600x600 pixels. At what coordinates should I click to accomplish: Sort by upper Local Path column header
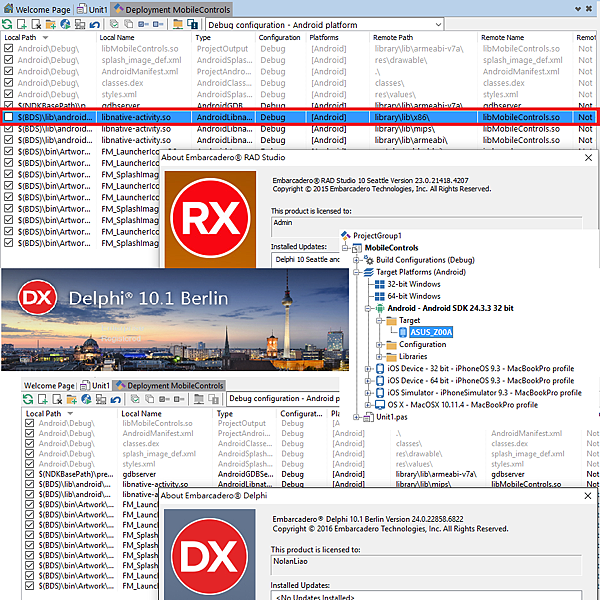pyautogui.click(x=48, y=38)
